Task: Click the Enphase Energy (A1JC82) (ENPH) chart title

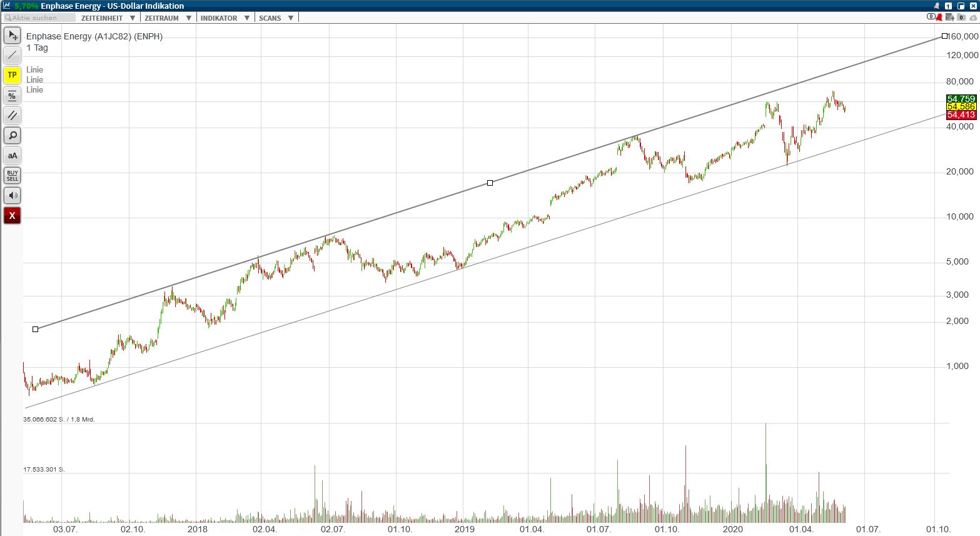Action: [94, 36]
